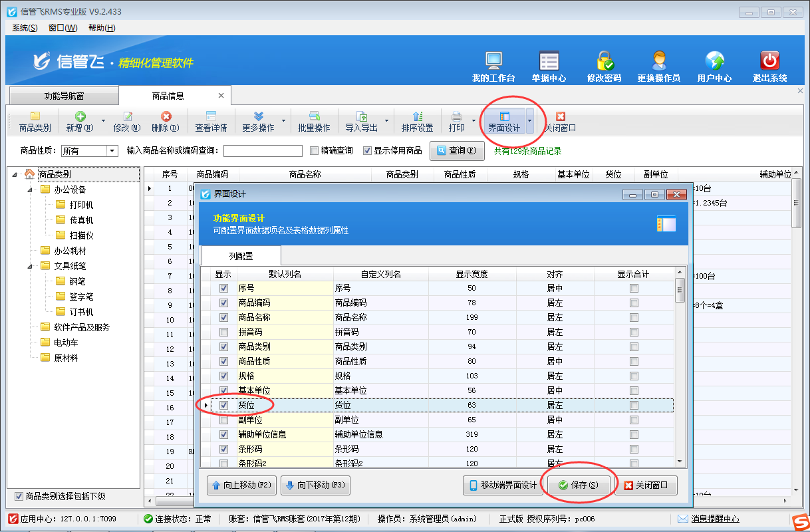Viewport: 810px width, 532px height.
Task: Click the 保存(S) button in dialog
Action: (579, 485)
